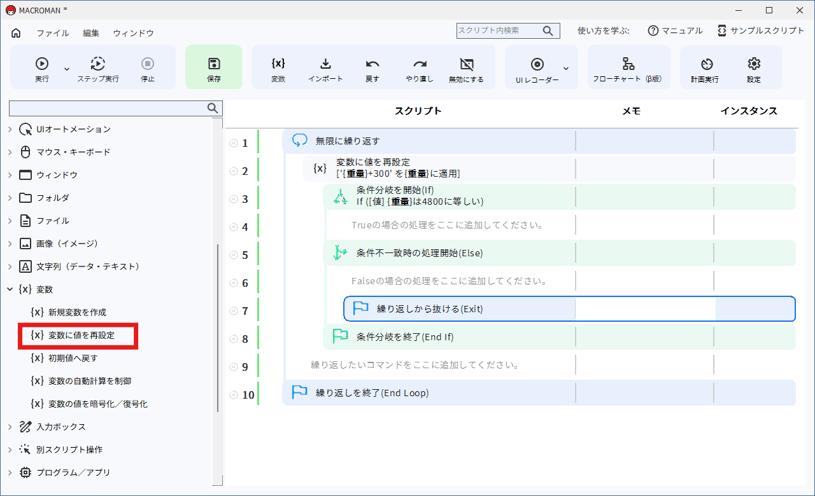
Task: Toggle the circle marker on line 10
Action: pyautogui.click(x=233, y=395)
